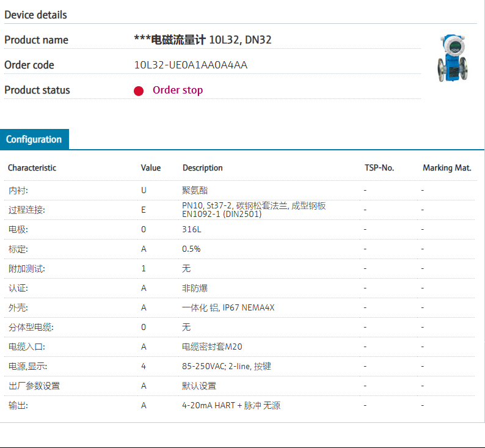Screen dimensions: 485x448
Task: Select the 0.5% calibration value
Action: point(191,249)
